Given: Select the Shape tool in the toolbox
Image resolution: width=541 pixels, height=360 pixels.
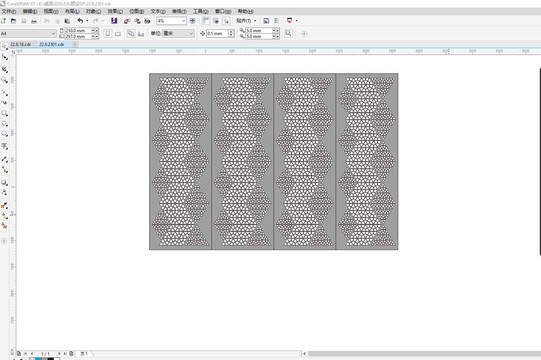Looking at the screenshot, I should point(4,57).
